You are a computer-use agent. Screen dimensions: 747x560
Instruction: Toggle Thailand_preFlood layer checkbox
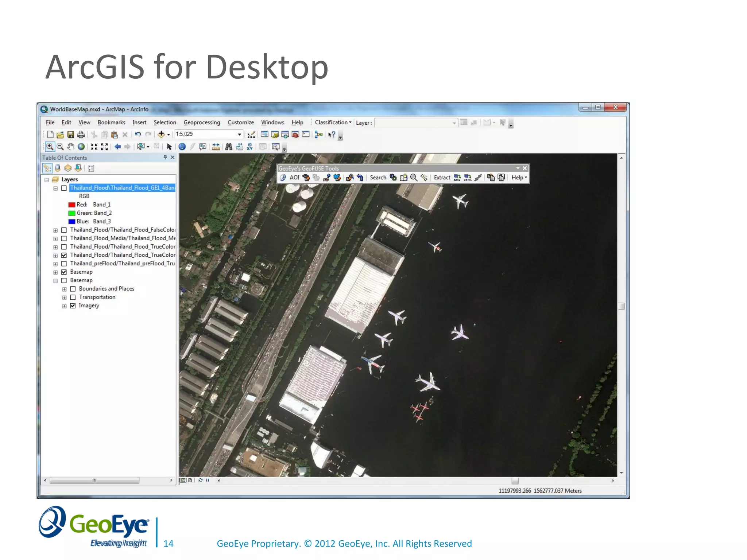tap(64, 264)
